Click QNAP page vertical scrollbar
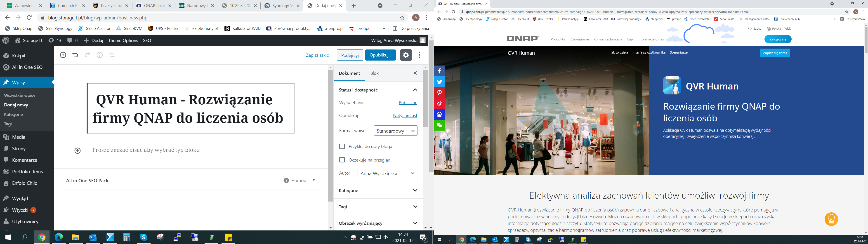 click(x=866, y=40)
